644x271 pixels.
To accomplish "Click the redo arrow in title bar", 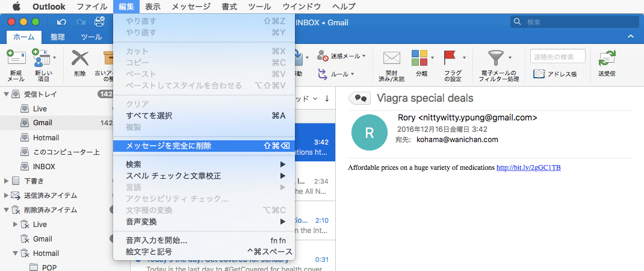I will coord(81,22).
